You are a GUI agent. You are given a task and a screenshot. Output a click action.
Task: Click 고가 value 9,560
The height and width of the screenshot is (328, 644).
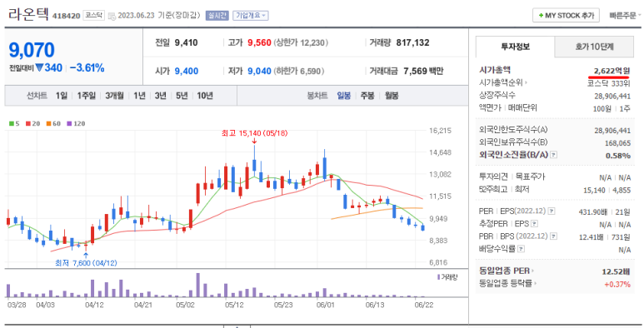pos(259,42)
